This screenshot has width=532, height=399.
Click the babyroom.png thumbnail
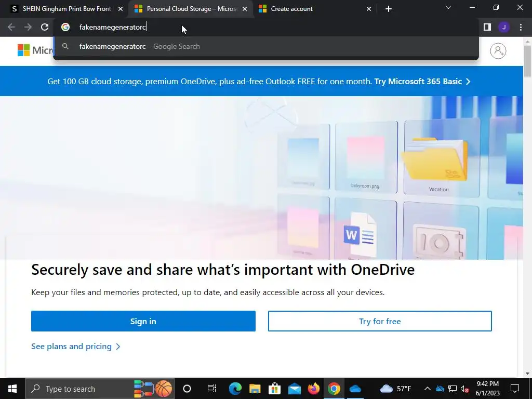pyautogui.click(x=365, y=158)
